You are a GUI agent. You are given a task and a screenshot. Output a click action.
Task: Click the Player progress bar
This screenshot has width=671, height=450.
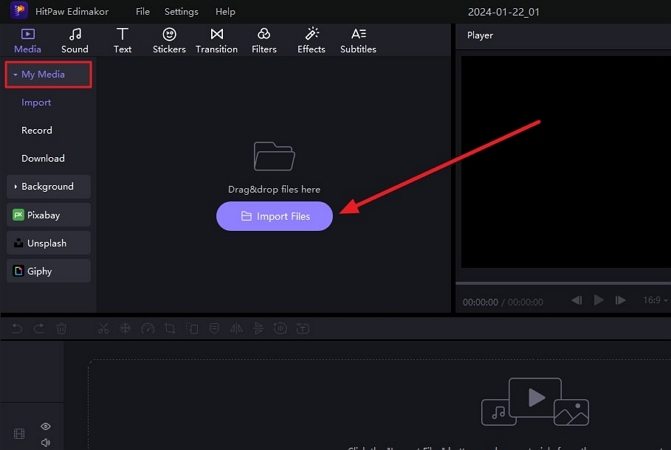(x=563, y=283)
